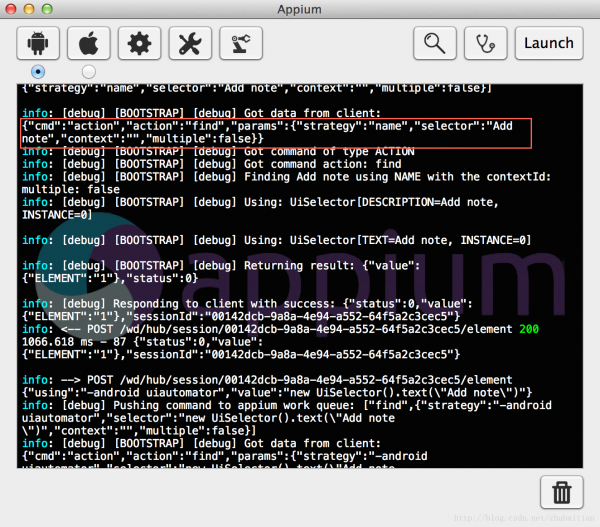Clear the log with trash icon
This screenshot has width=600, height=527.
point(562,492)
